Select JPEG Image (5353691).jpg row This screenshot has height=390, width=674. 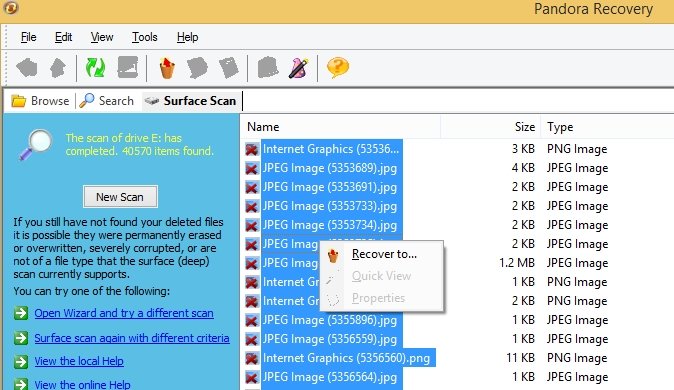(330, 187)
